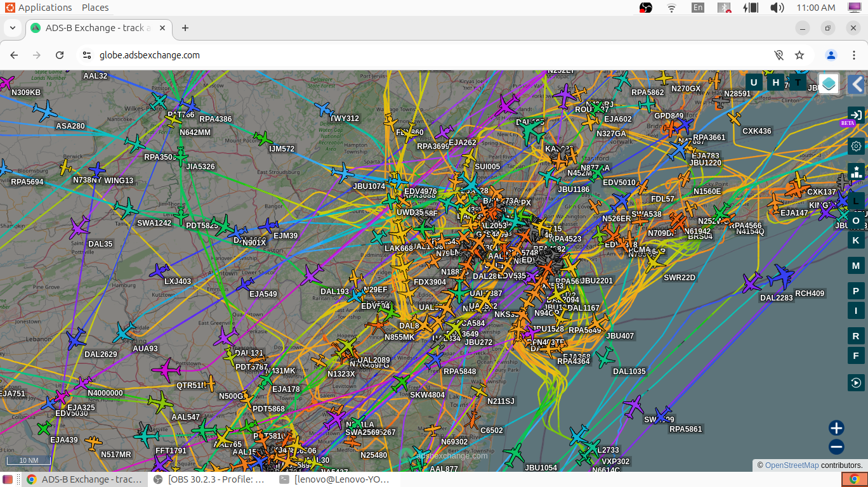Select the ASA280 aircraft
Screen dimensions: 868x487
(45, 112)
